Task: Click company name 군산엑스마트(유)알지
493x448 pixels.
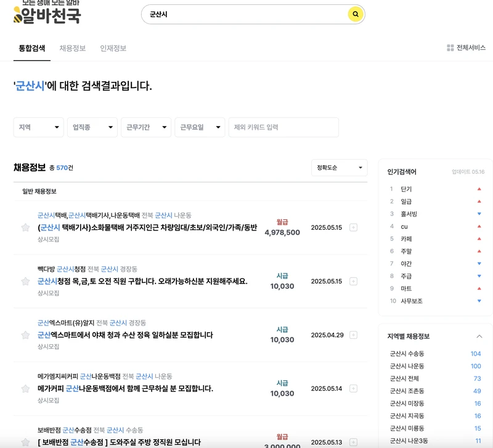Action: click(x=66, y=323)
